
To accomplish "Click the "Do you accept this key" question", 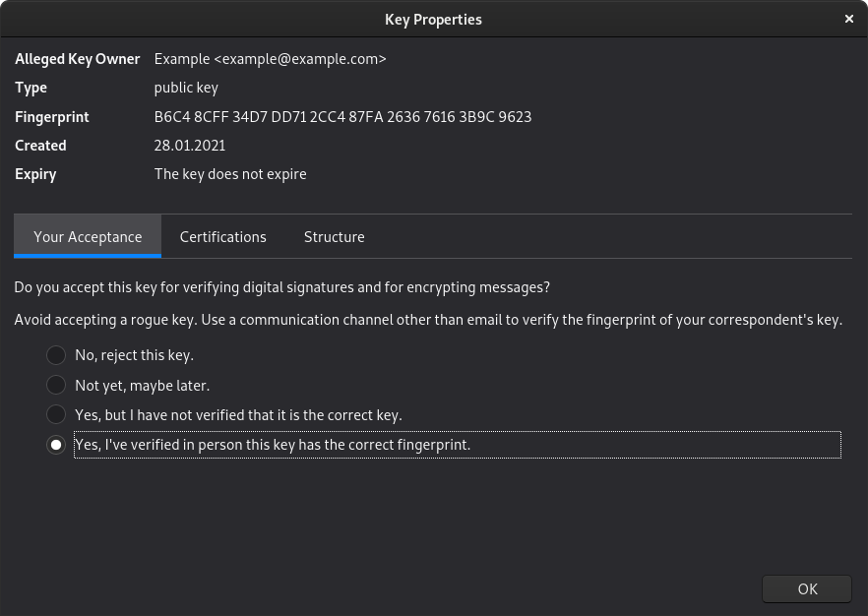I will tap(282, 287).
